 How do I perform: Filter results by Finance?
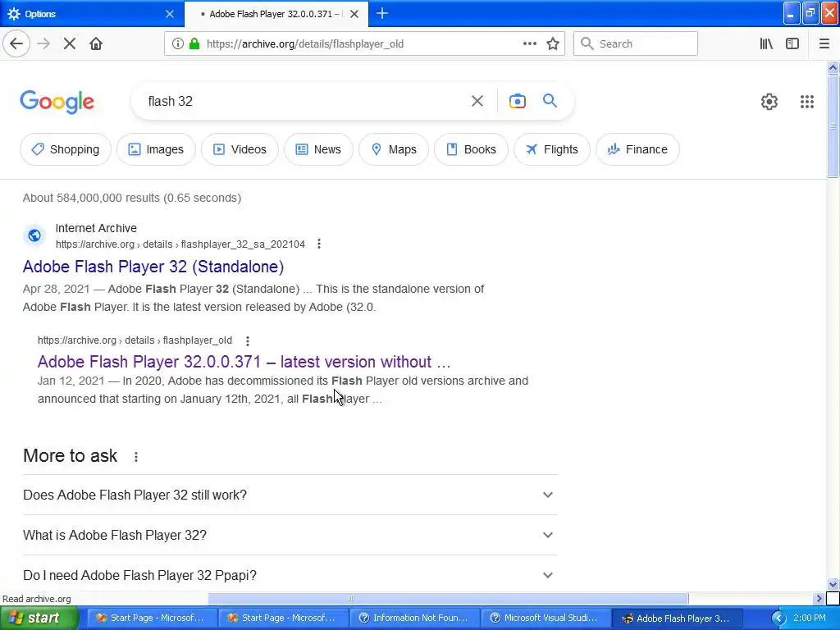click(x=637, y=149)
